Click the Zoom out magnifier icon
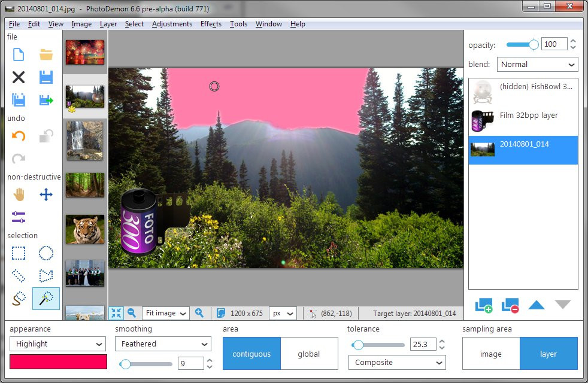 (132, 313)
